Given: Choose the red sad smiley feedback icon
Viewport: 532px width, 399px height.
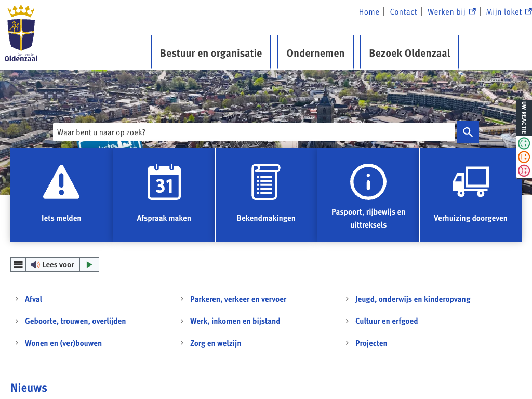Looking at the screenshot, I should (524, 170).
